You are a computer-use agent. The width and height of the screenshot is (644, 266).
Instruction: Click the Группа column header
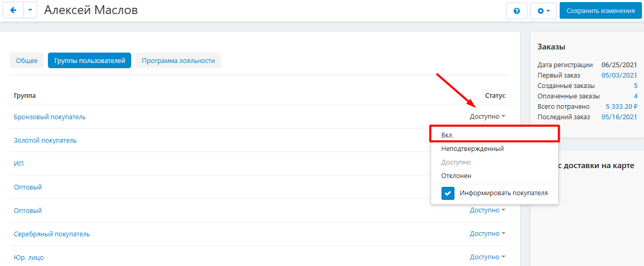point(25,96)
